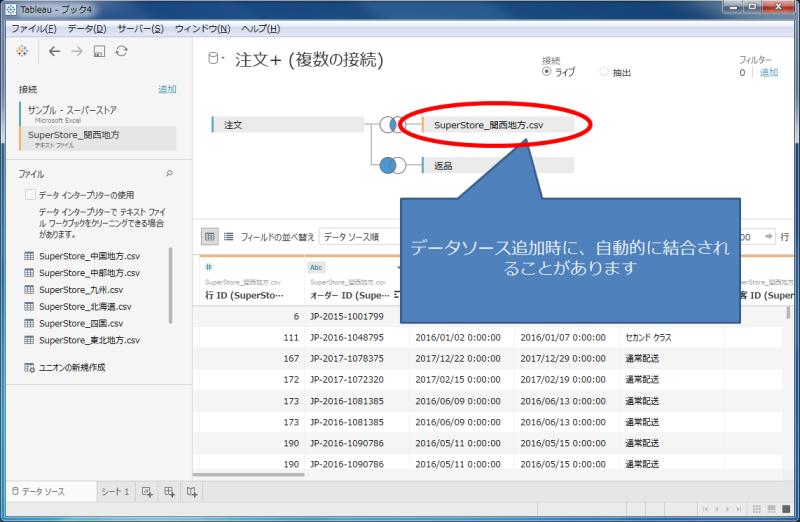Create new story icon
800x522 pixels.
click(192, 492)
